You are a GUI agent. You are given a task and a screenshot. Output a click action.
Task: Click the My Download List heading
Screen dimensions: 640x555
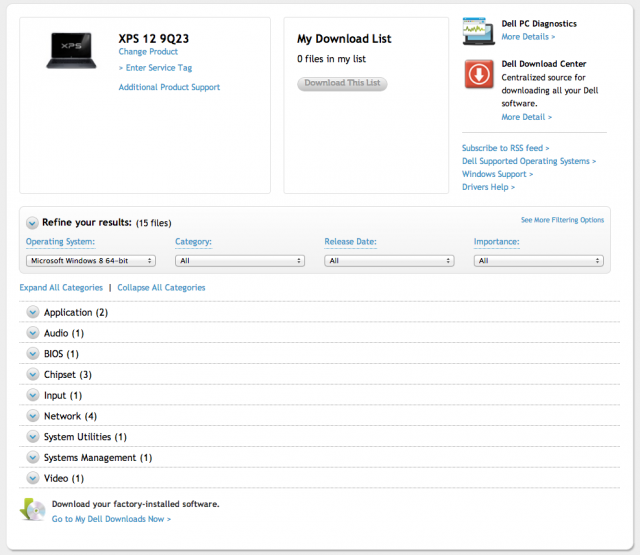[x=344, y=39]
